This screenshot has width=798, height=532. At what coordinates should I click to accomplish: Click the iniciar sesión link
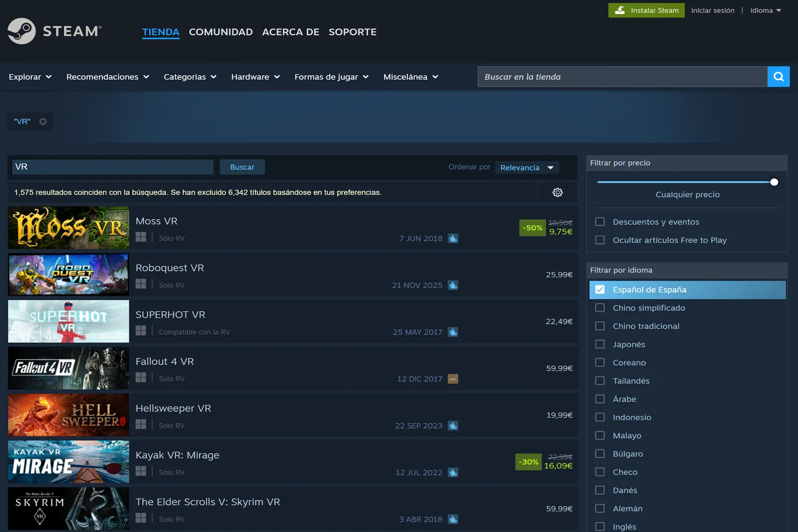click(713, 10)
